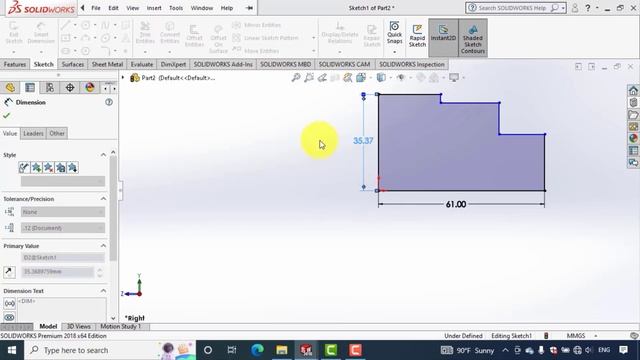Open the Tools menu
Viewport: 640px width, 360px height.
(176, 8)
